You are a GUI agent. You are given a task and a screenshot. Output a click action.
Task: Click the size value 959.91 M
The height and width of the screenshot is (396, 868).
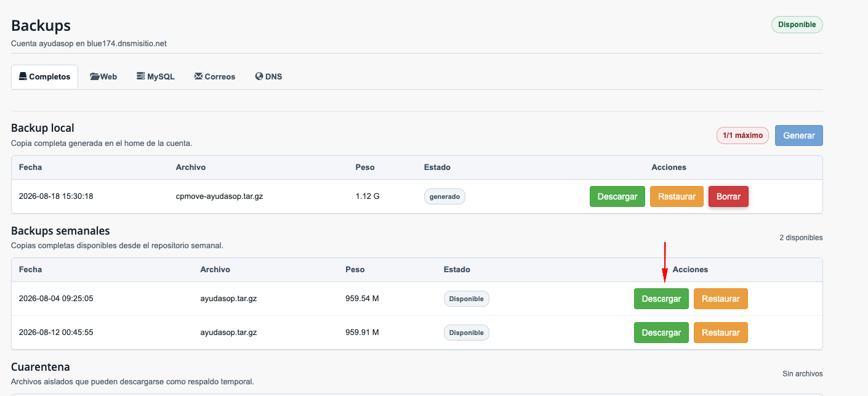[x=362, y=333]
